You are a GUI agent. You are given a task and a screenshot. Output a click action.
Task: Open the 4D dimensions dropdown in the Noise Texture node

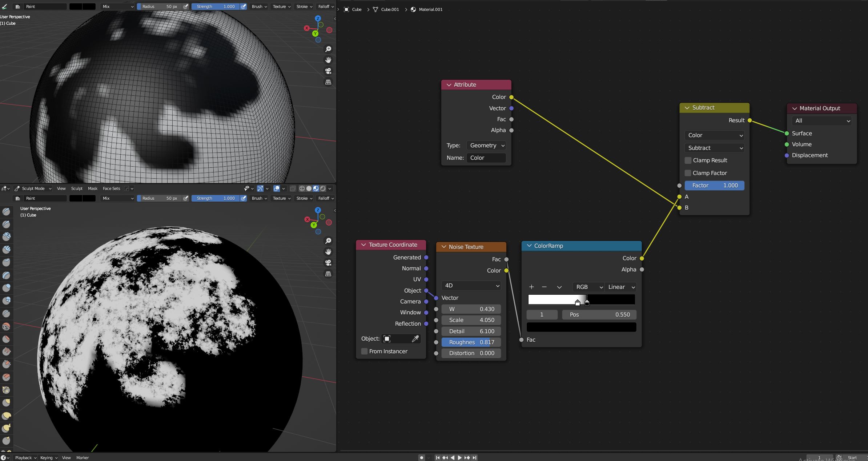[470, 286]
